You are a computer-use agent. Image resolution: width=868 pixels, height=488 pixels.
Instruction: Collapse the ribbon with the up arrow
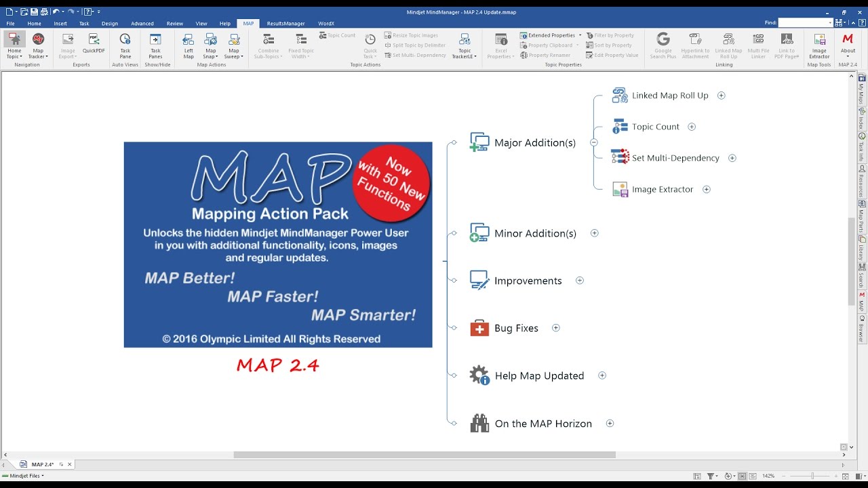click(852, 22)
